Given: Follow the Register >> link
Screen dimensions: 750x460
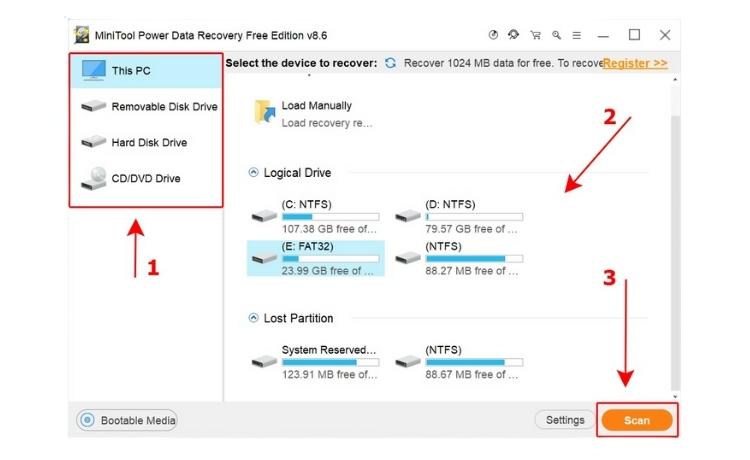Looking at the screenshot, I should point(635,63).
